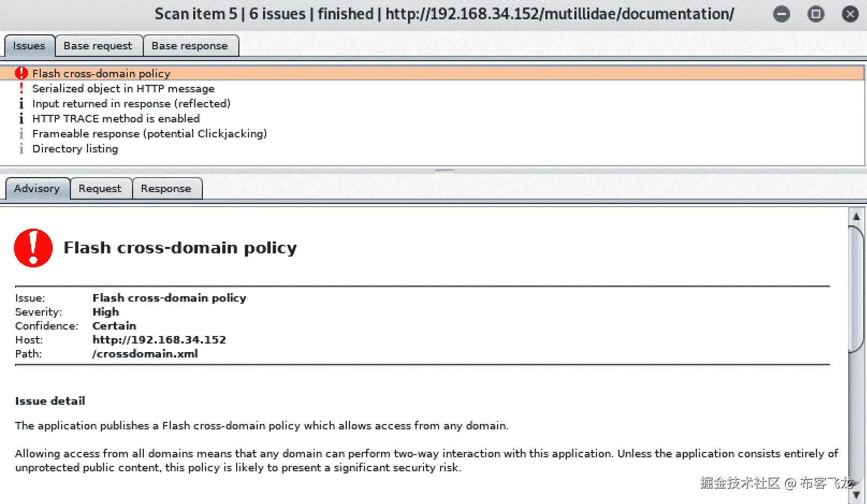This screenshot has width=867, height=504.
Task: Click the advisory scrollbar down arrow
Action: (x=856, y=495)
